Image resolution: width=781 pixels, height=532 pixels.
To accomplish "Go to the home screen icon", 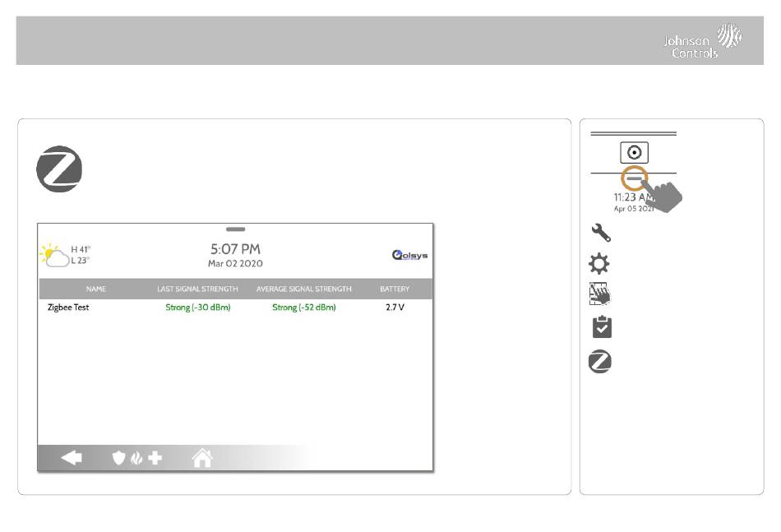I will tap(202, 458).
